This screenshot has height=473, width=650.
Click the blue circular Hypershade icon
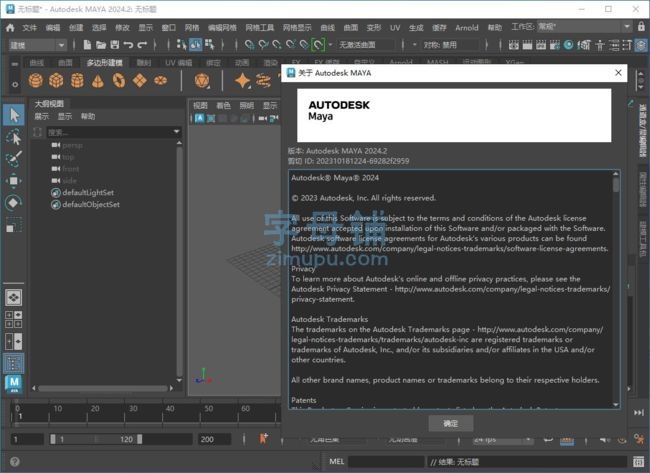click(x=569, y=44)
